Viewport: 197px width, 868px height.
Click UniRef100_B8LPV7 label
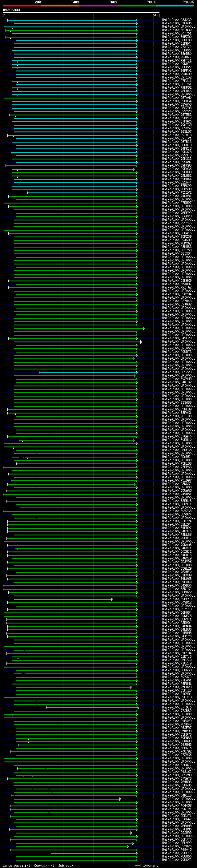[x=177, y=67]
